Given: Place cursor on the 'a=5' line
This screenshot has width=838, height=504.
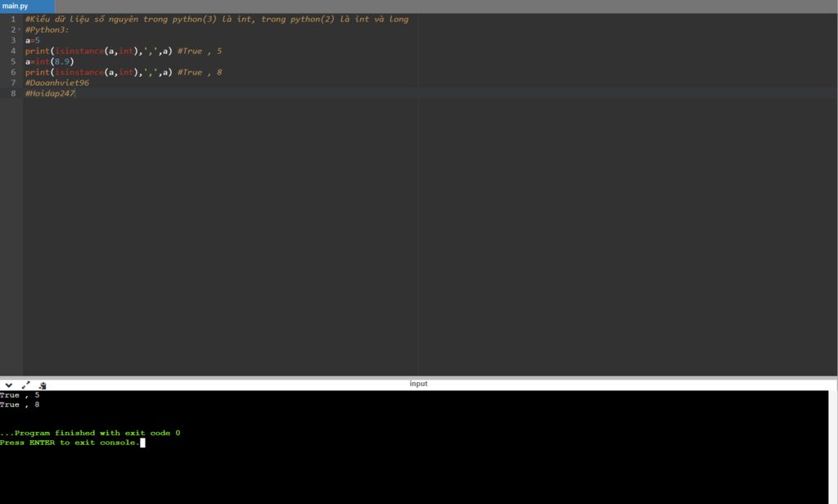Looking at the screenshot, I should tap(32, 41).
